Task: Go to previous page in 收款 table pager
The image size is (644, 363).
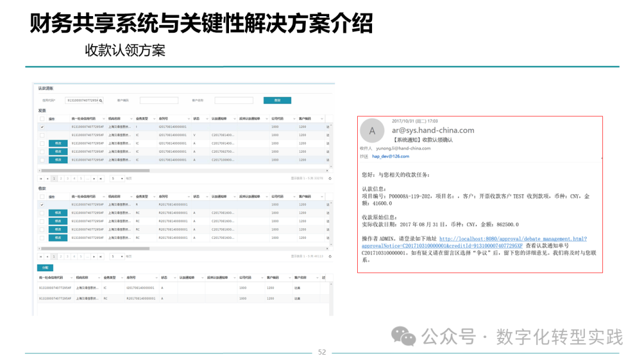Action: click(47, 257)
